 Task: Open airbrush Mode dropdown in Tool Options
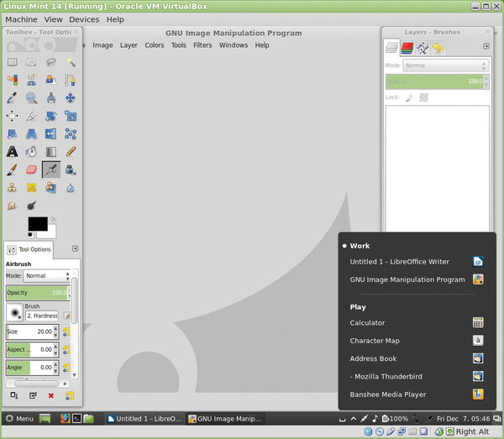point(47,275)
